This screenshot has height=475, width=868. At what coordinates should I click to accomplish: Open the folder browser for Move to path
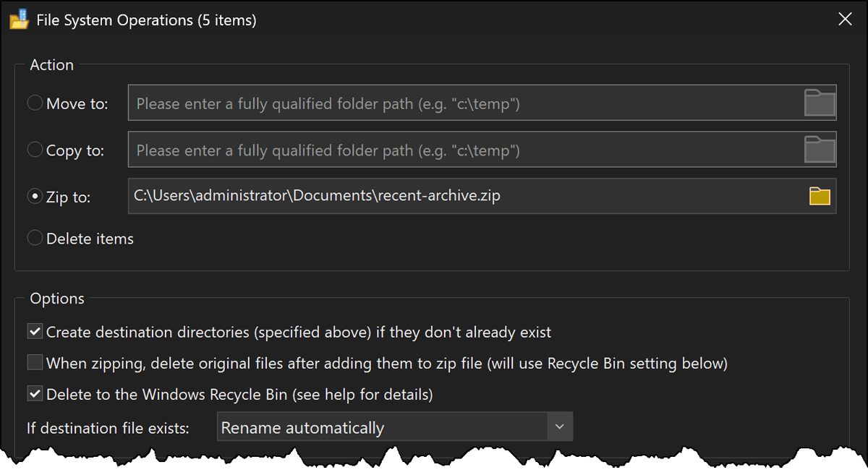coord(820,103)
